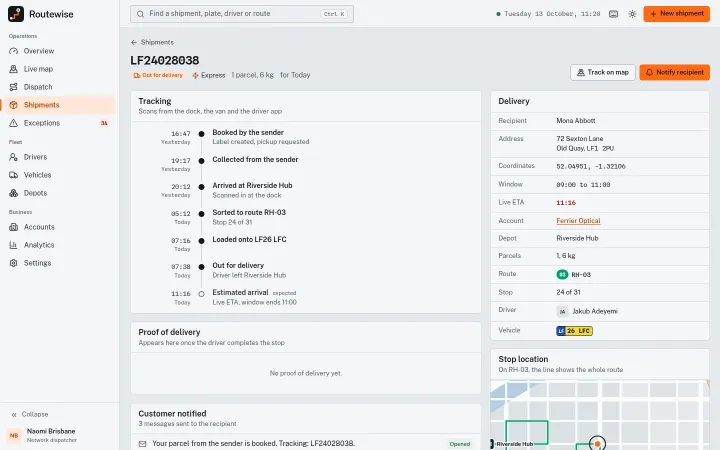Open Exceptions in the sidebar
720x450 pixels.
point(58,123)
